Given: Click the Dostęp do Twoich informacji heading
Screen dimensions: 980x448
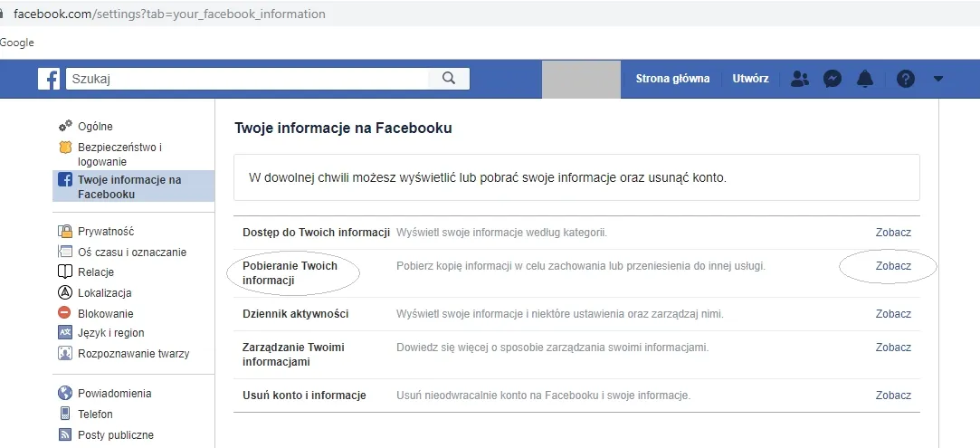Looking at the screenshot, I should click(x=316, y=233).
